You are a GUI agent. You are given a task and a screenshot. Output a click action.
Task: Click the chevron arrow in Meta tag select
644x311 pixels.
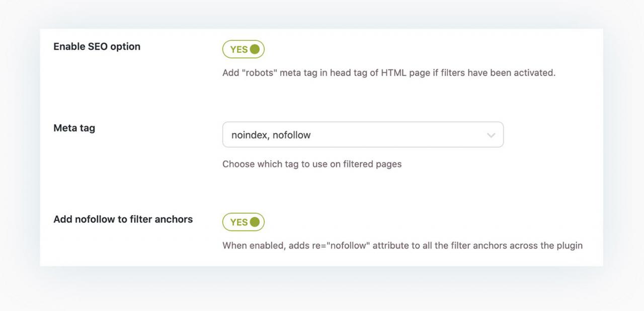point(491,135)
